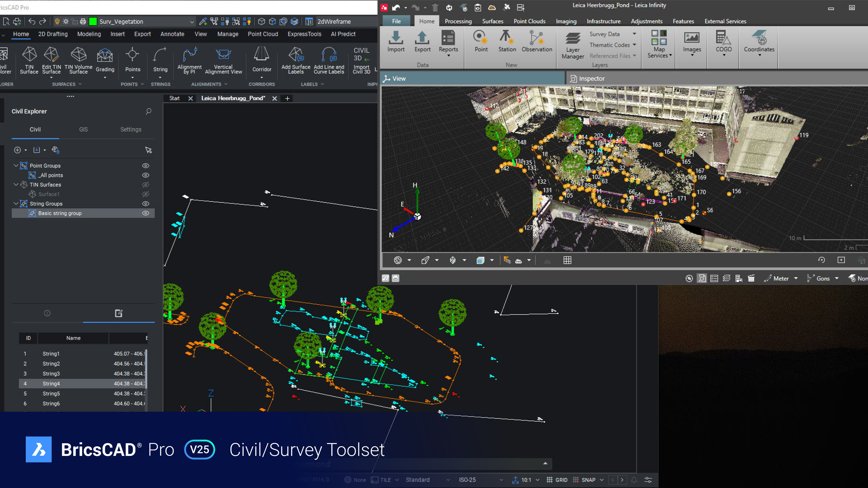Collapse String Groups tree node
The image size is (868, 488).
[x=16, y=203]
